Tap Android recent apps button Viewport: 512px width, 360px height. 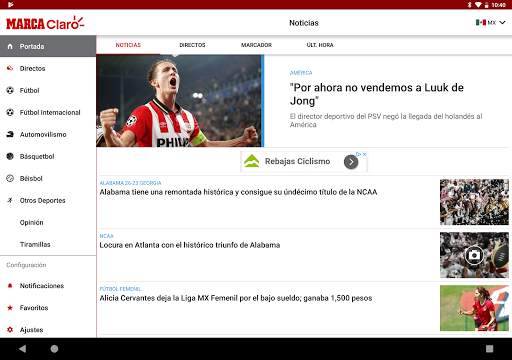click(489, 349)
